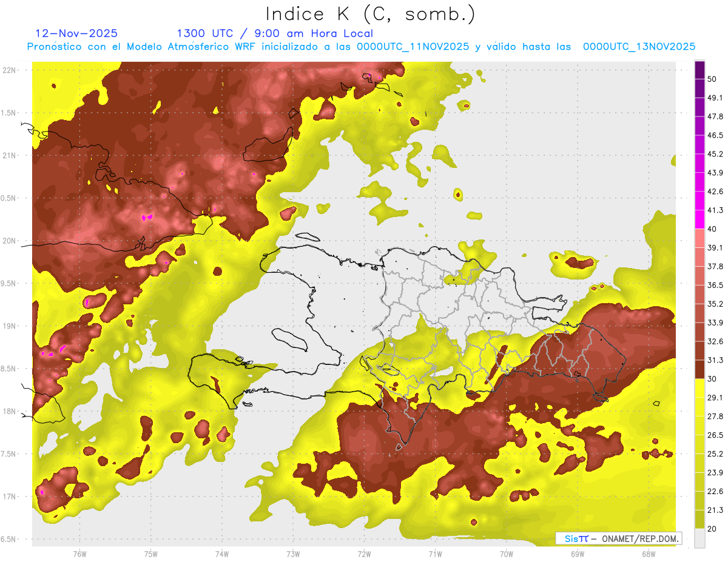The height and width of the screenshot is (562, 728).
Task: Click the longitude axis label "74W"
Action: 221,554
